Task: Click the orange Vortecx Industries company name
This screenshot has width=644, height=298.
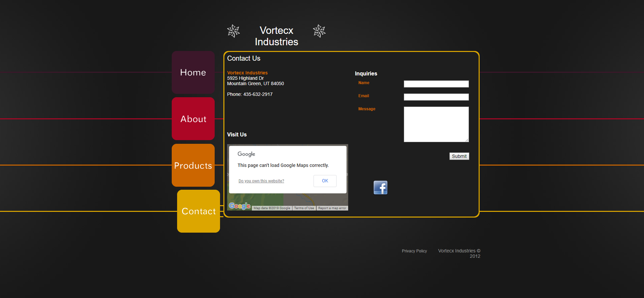Action: 247,73
